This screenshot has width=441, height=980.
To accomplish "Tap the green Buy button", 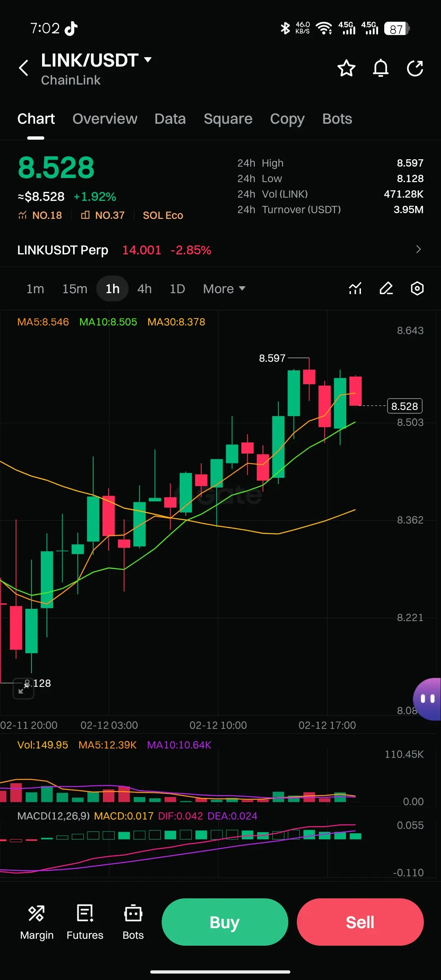I will coord(225,922).
